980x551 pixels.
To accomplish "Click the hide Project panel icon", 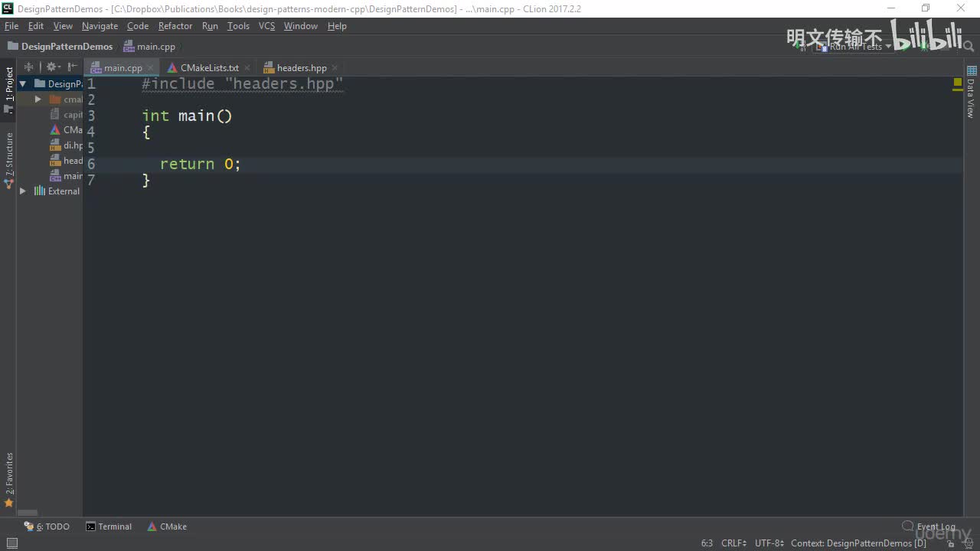I will (x=73, y=67).
